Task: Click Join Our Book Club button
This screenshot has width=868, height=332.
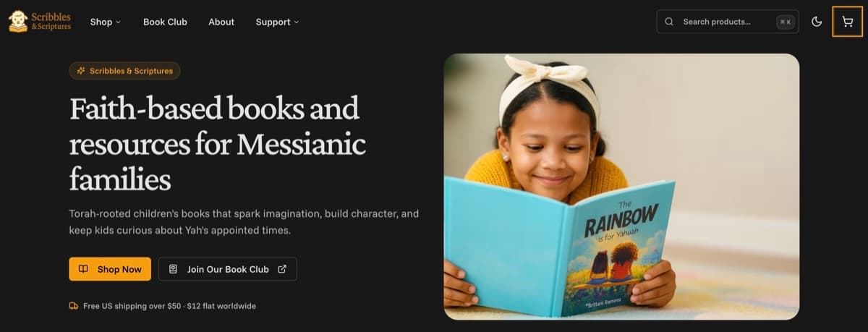Action: [228, 269]
